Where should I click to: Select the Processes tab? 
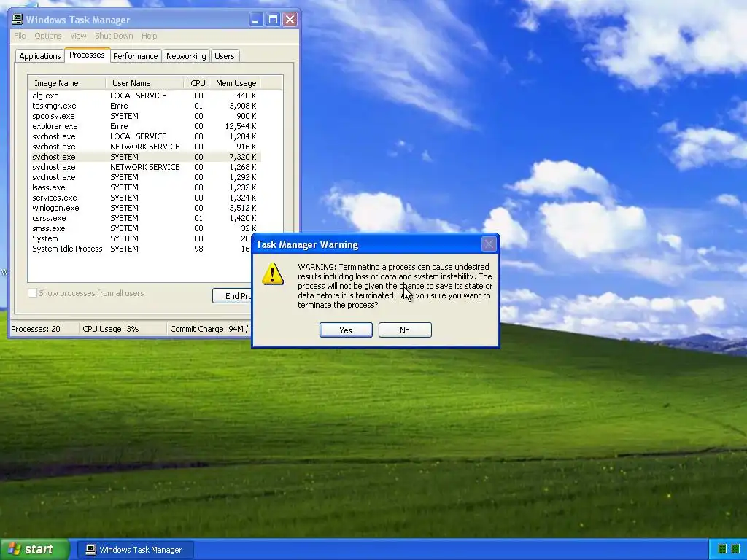point(88,55)
